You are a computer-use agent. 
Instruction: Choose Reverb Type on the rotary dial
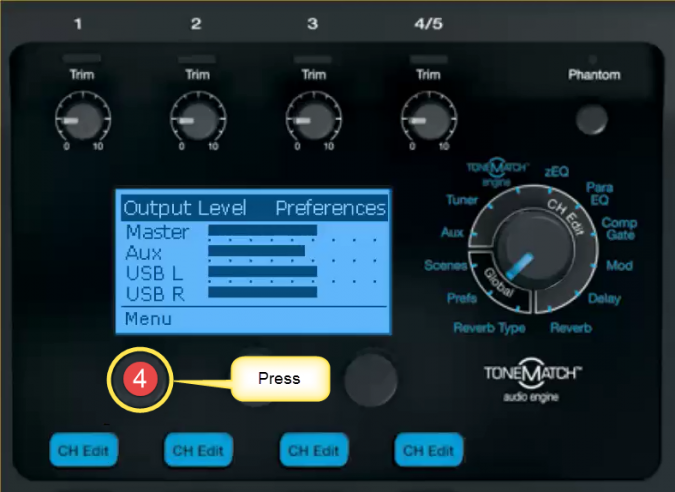(488, 328)
